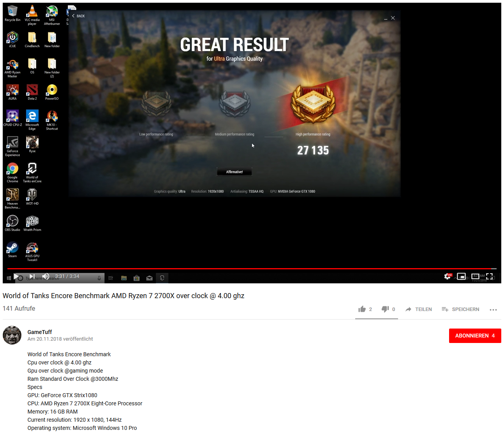504x433 pixels.
Task: Select the OBS Studio icon
Action: click(12, 223)
